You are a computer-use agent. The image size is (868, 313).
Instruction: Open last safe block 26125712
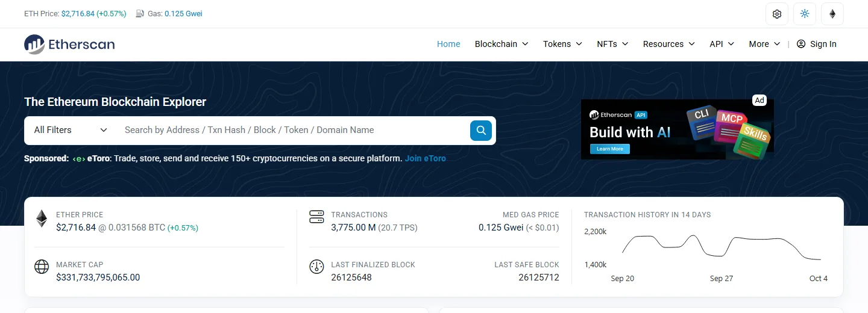(539, 277)
